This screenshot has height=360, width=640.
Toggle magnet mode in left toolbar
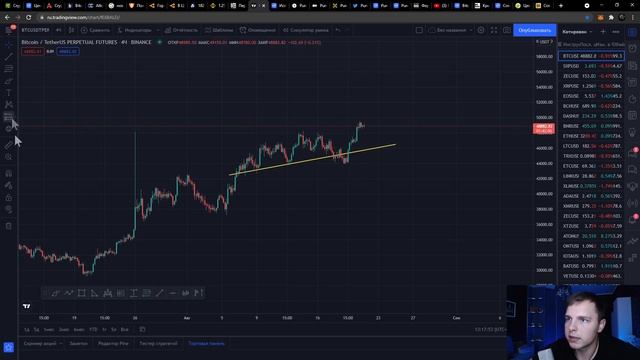[9, 173]
